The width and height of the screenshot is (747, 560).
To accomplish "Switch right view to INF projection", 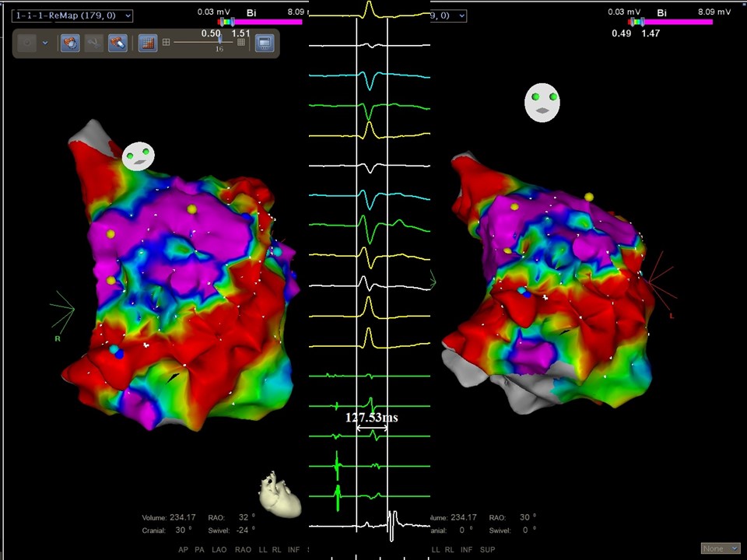I will tap(466, 550).
